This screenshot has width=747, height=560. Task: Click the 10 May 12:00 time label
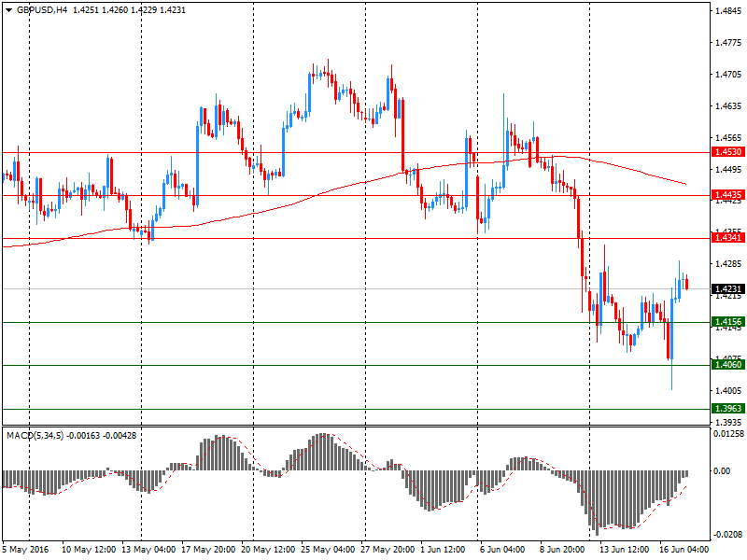[89, 550]
